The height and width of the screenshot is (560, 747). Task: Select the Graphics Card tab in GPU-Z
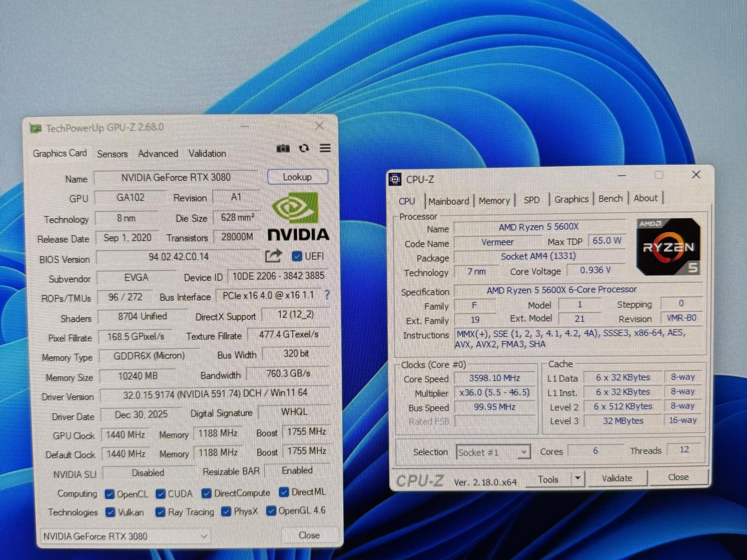tap(60, 153)
